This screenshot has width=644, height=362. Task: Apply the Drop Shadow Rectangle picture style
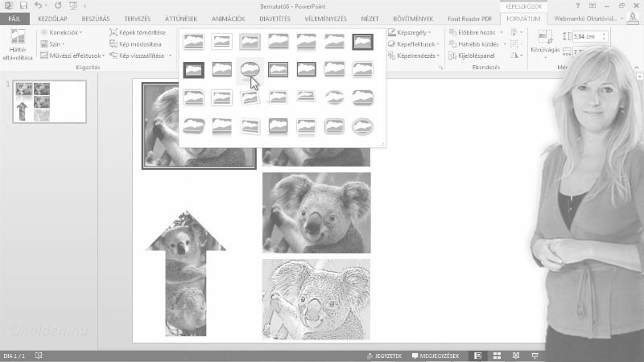click(278, 42)
